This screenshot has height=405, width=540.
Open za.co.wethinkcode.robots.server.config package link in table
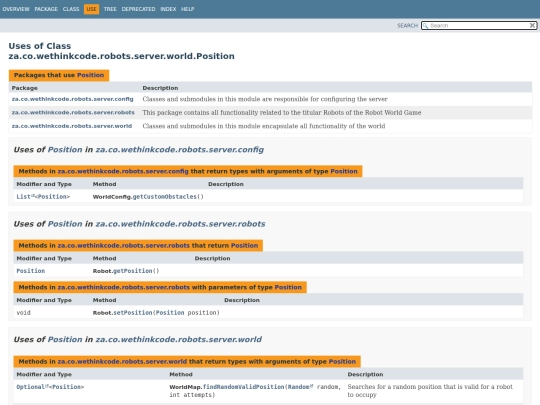coord(72,99)
